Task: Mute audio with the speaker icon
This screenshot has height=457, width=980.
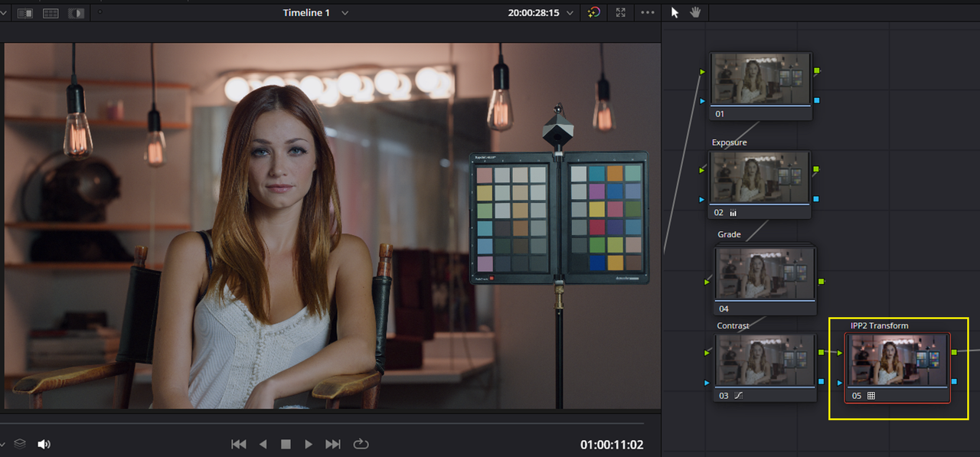Action: pos(44,444)
